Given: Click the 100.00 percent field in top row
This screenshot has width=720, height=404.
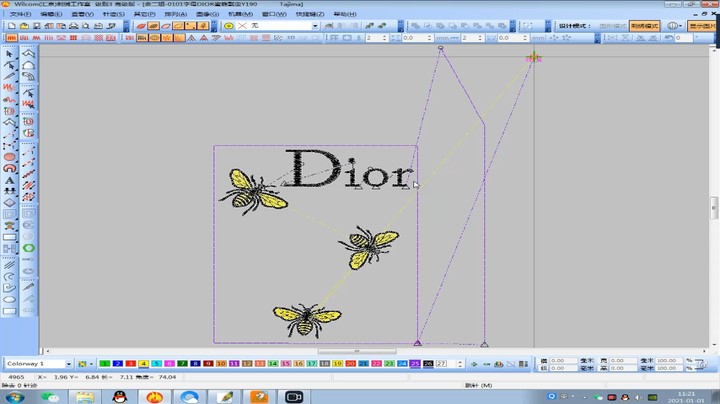Looking at the screenshot, I should point(667,360).
